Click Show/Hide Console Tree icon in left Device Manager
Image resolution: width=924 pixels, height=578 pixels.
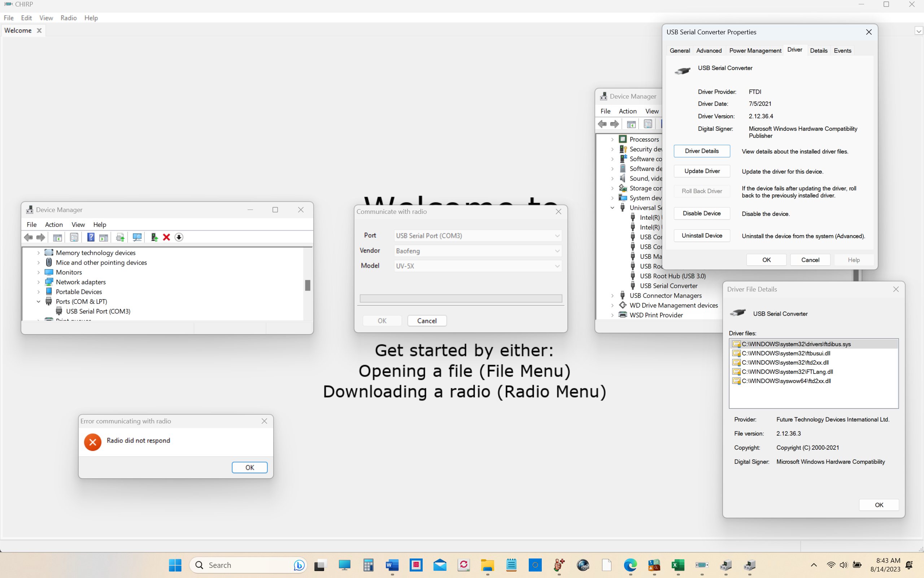point(57,237)
